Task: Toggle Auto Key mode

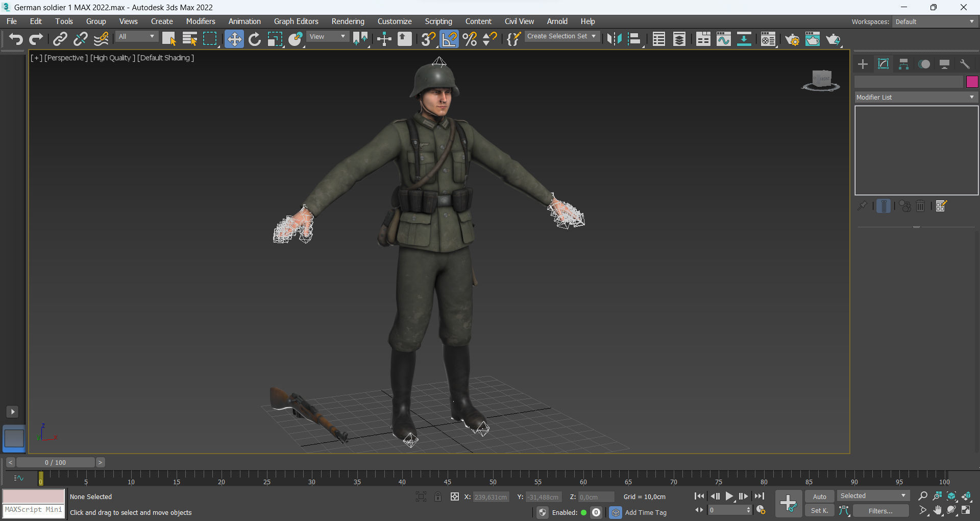Action: click(820, 496)
